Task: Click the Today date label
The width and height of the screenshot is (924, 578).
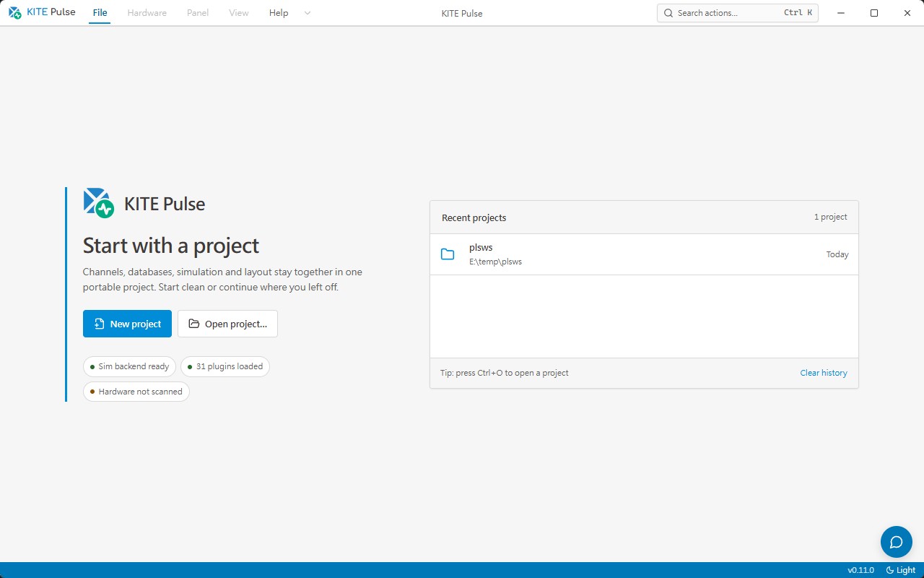Action: pyautogui.click(x=837, y=254)
